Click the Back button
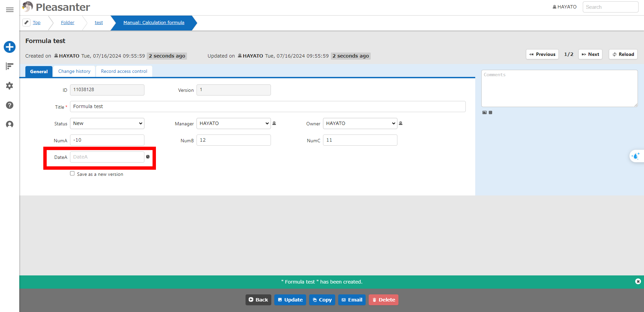This screenshot has height=312, width=644. pos(258,300)
